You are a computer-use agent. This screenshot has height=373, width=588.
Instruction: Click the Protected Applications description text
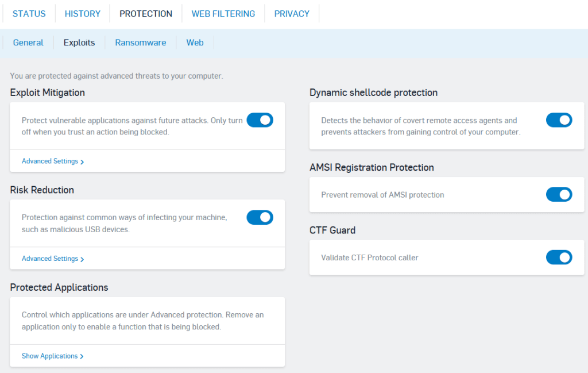click(142, 321)
